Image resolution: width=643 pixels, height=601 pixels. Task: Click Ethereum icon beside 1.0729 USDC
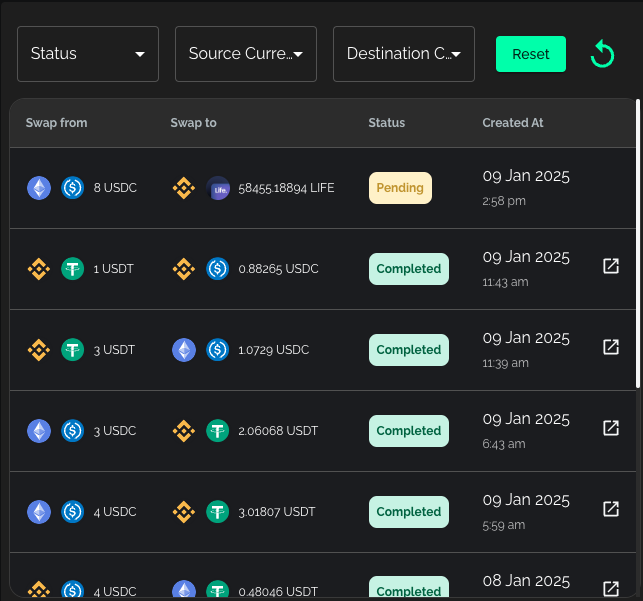point(184,350)
